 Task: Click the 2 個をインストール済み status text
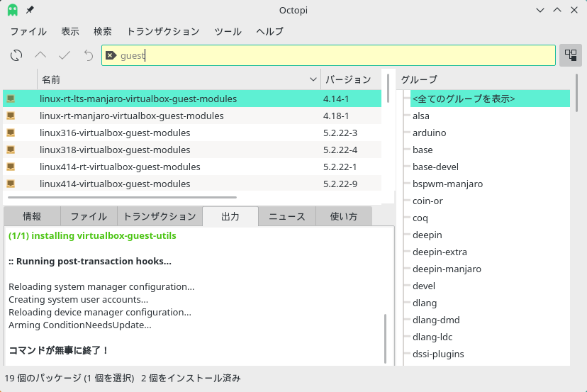(191, 378)
